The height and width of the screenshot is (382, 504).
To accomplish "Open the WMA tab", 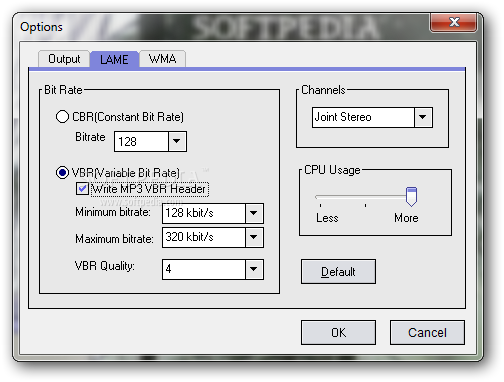I will [x=162, y=59].
